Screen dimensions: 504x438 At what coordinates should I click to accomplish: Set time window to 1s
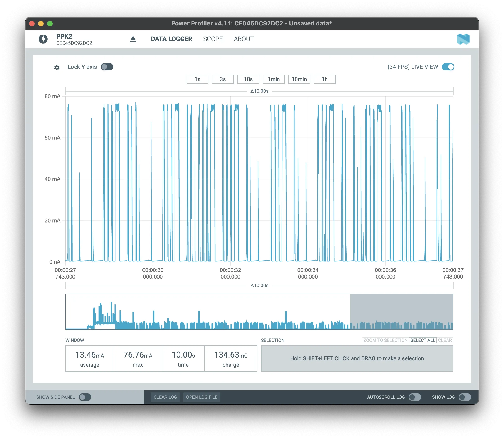click(x=197, y=79)
